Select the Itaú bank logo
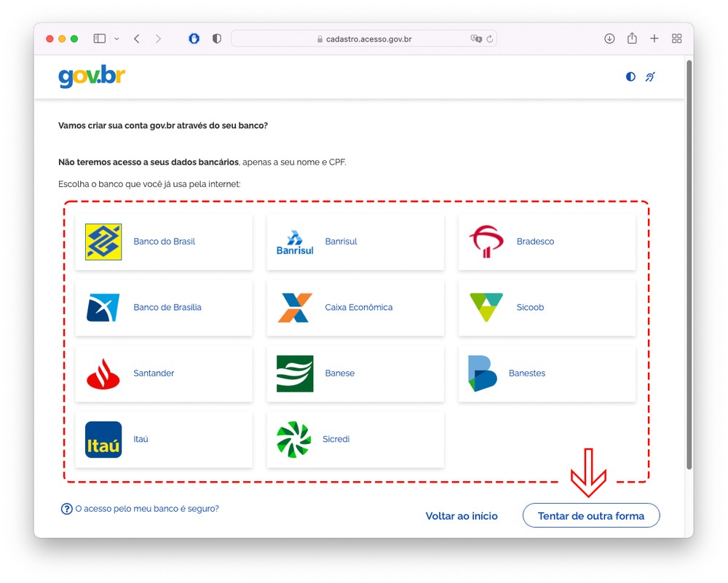728x583 pixels. 103,440
